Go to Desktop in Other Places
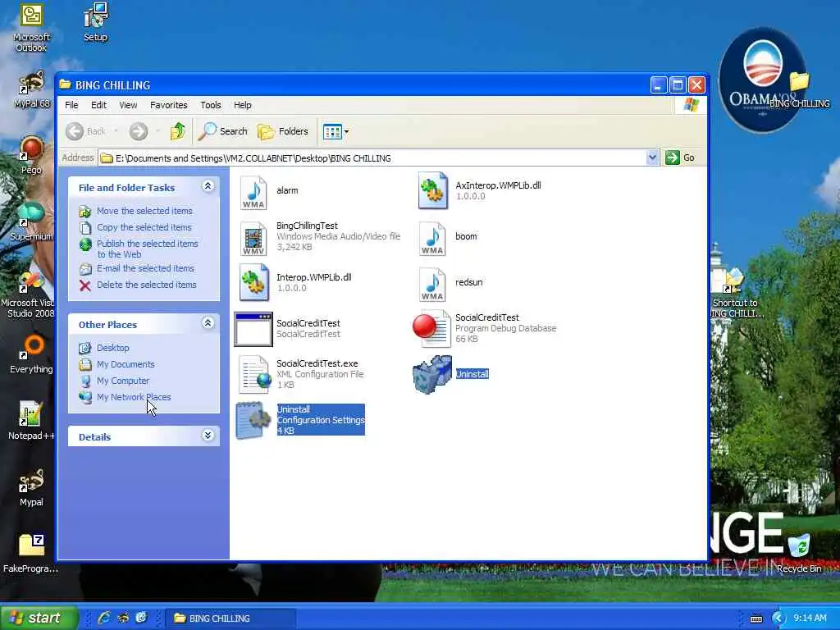The height and width of the screenshot is (630, 840). point(112,348)
